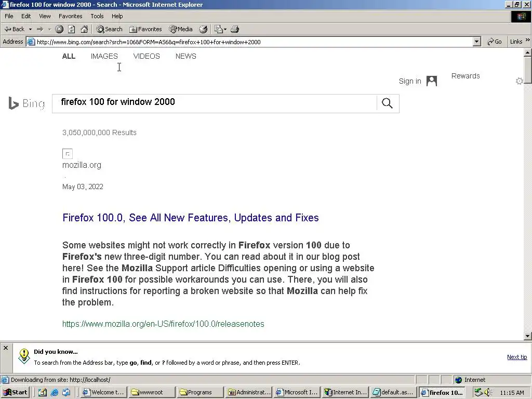532x399 pixels.
Task: Switch to the IMAGES search tab
Action: tap(104, 56)
